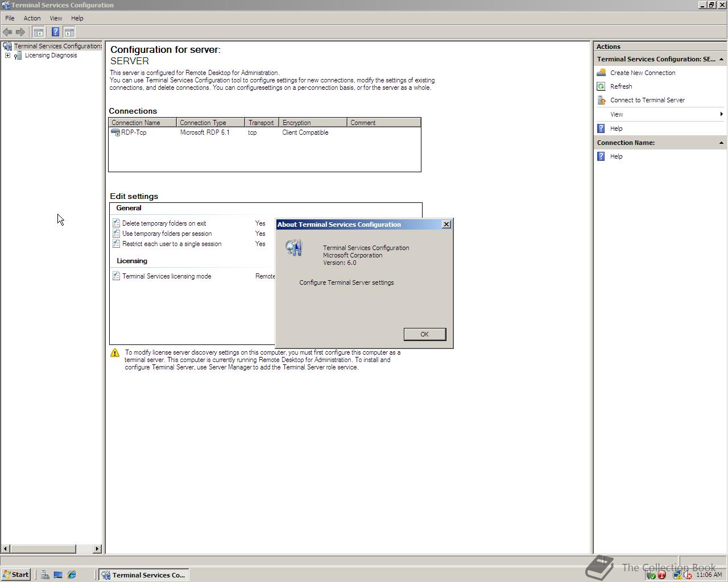Click the Terminal Services licensing mode setting icon

point(116,276)
